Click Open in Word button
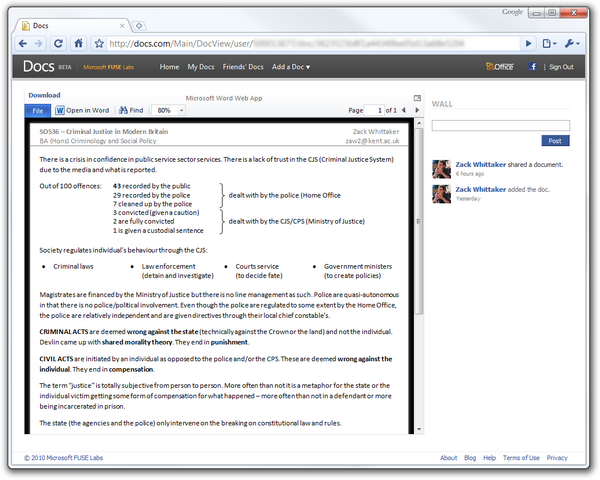600x480 pixels. 82,110
